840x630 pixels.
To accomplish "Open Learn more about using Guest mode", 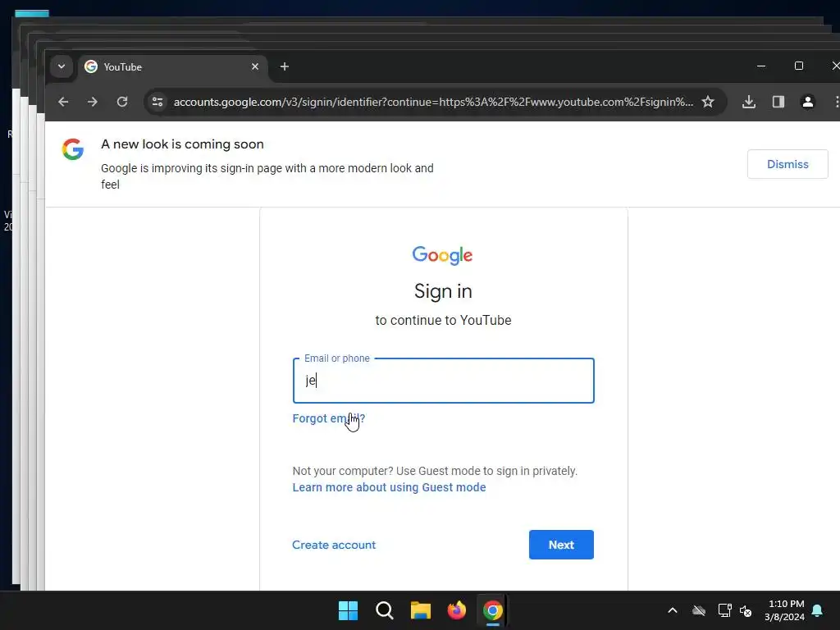I will 389,487.
